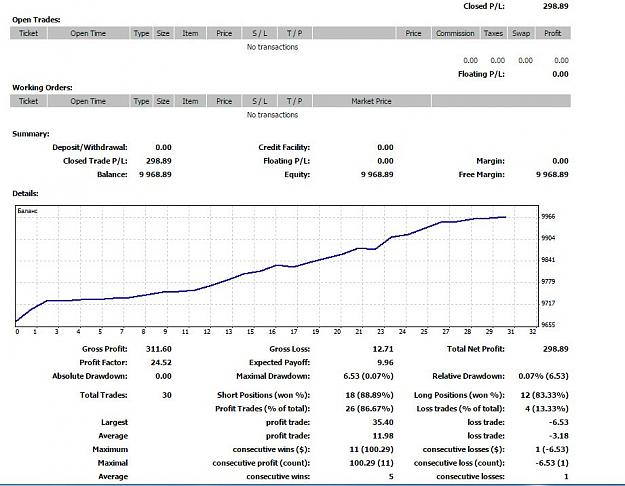625x486 pixels.
Task: Click the Swap column header in Open Trades
Action: click(x=521, y=33)
